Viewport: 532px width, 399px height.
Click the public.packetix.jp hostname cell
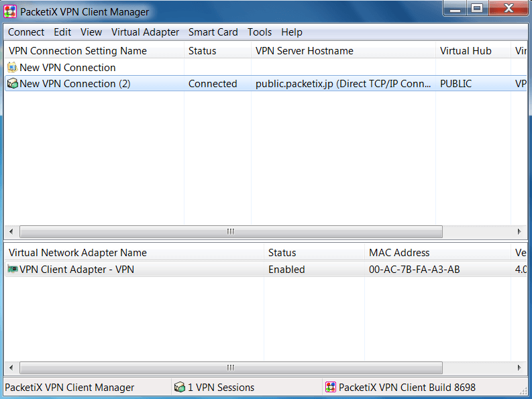[343, 84]
